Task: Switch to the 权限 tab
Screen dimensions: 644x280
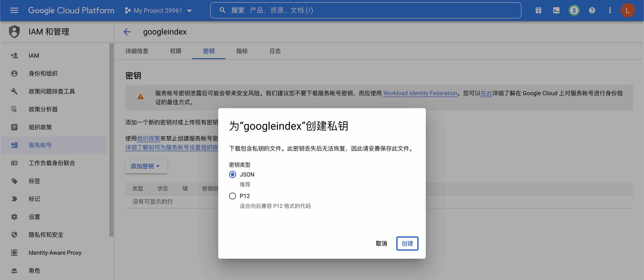Action: coord(176,51)
